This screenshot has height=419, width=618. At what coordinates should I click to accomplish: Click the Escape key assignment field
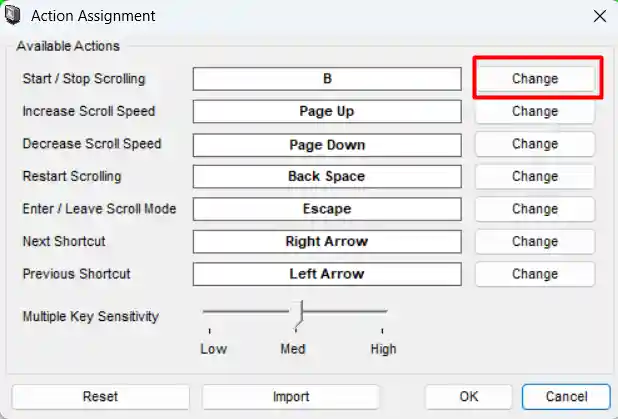(x=327, y=209)
